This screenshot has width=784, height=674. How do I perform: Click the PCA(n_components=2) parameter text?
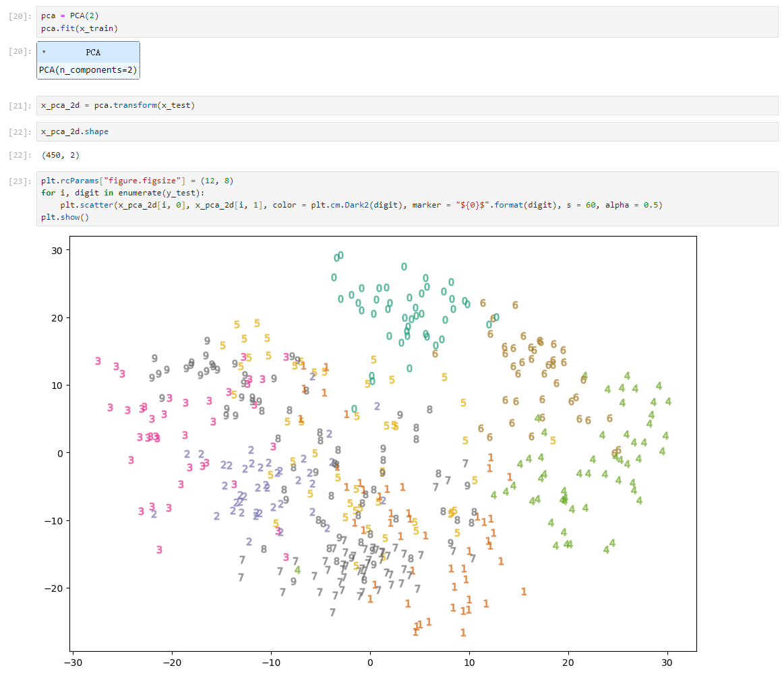coord(88,70)
